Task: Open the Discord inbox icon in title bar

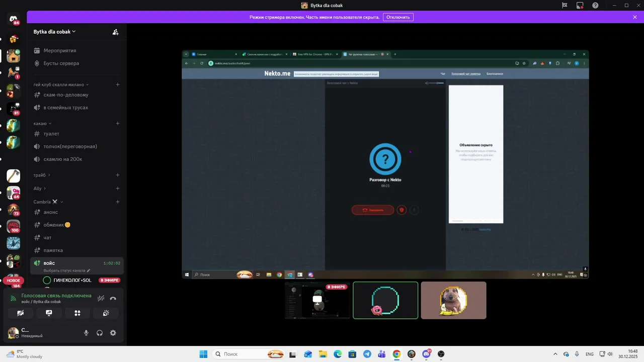Action: [580, 5]
